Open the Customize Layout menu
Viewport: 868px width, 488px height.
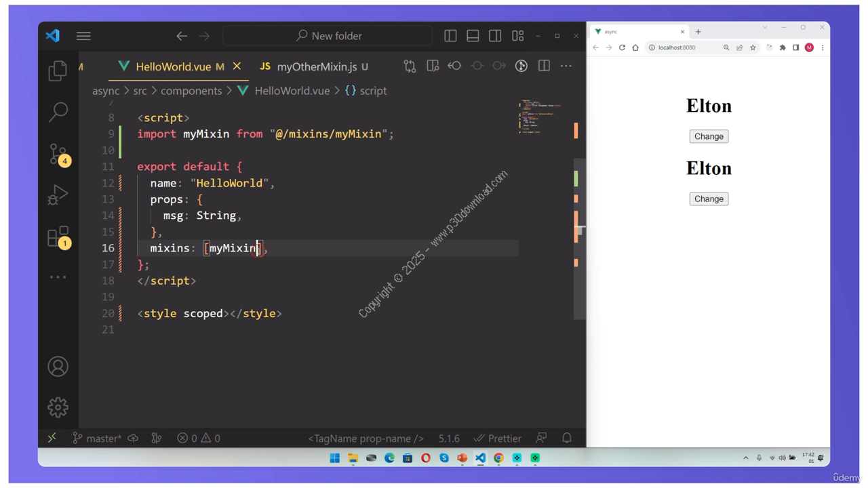[518, 36]
